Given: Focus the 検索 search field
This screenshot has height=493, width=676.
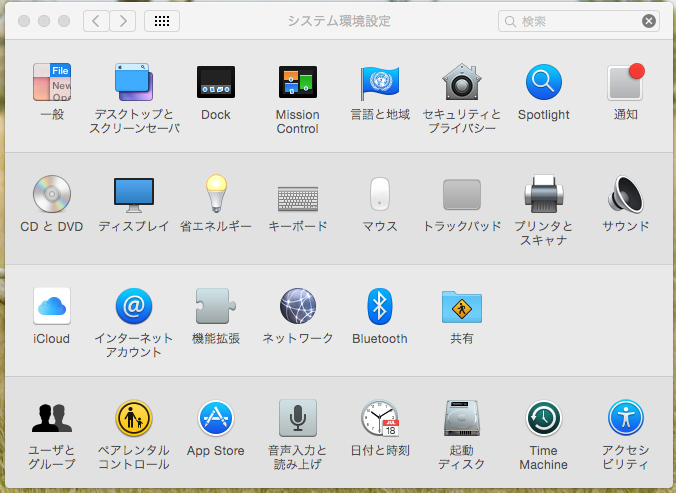Looking at the screenshot, I should (x=579, y=21).
